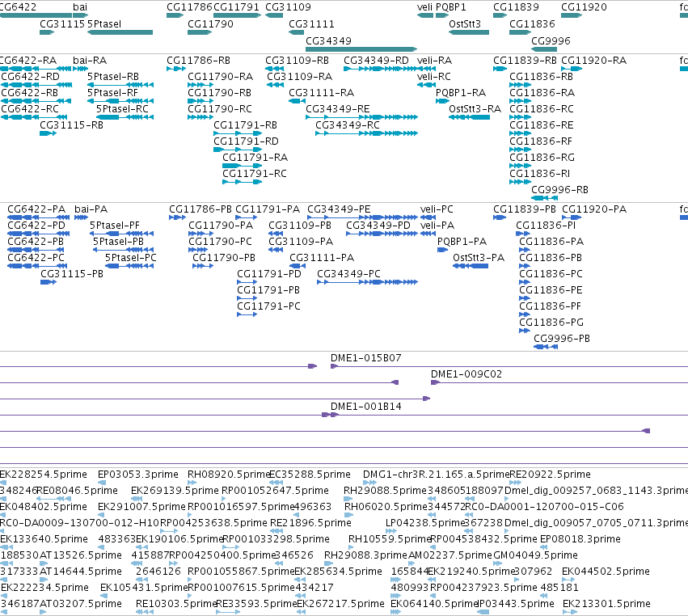Select EST EK228254.5prime
Image resolution: width=688 pixels, height=616 pixels.
pos(44,475)
